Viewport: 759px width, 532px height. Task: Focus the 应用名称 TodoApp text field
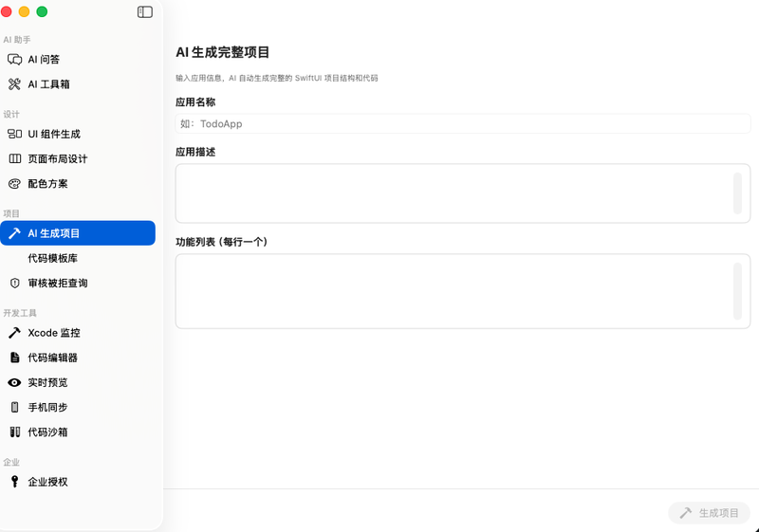point(463,124)
